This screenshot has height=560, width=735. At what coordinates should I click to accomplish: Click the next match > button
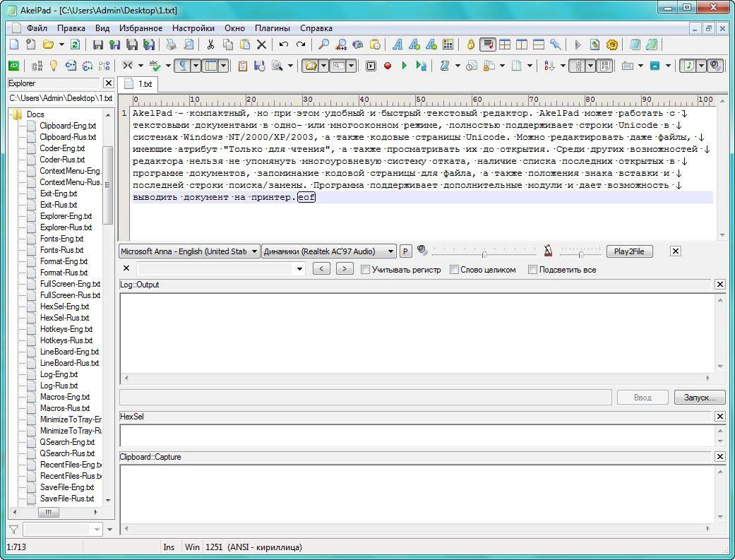point(345,269)
